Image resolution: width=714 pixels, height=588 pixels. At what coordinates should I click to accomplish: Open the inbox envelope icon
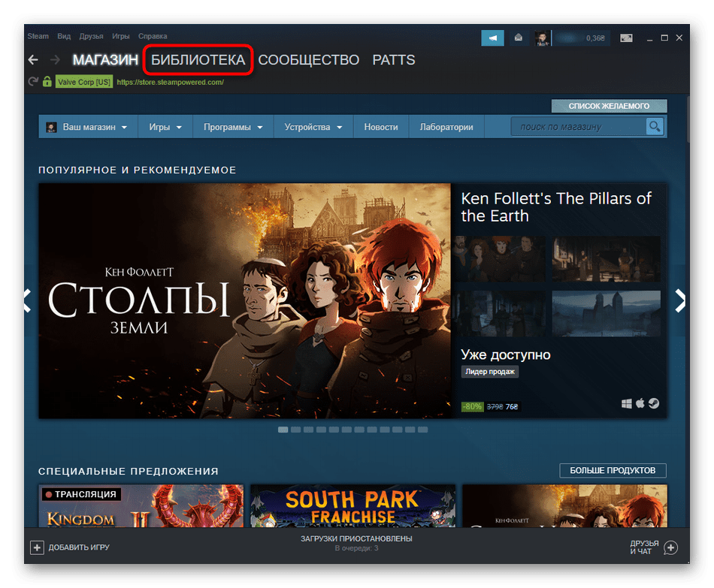pyautogui.click(x=519, y=38)
